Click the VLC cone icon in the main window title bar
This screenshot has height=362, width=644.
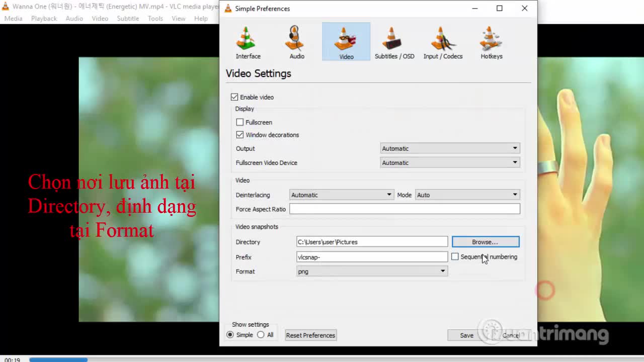coord(6,7)
